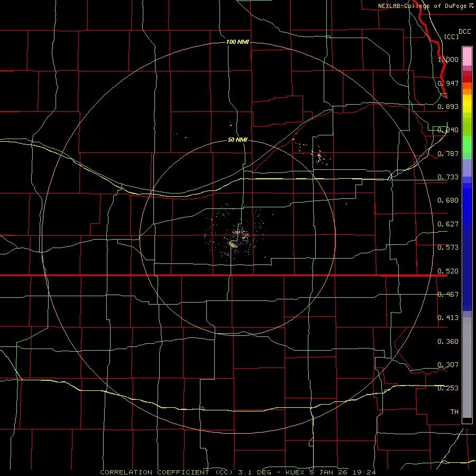Viewport: 476px width, 476px height.
Task: Click the 0.787 color scale value
Action: click(x=448, y=153)
